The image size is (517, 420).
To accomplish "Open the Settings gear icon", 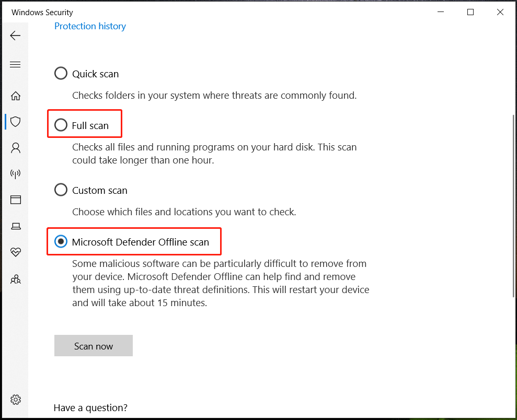I will coord(15,399).
